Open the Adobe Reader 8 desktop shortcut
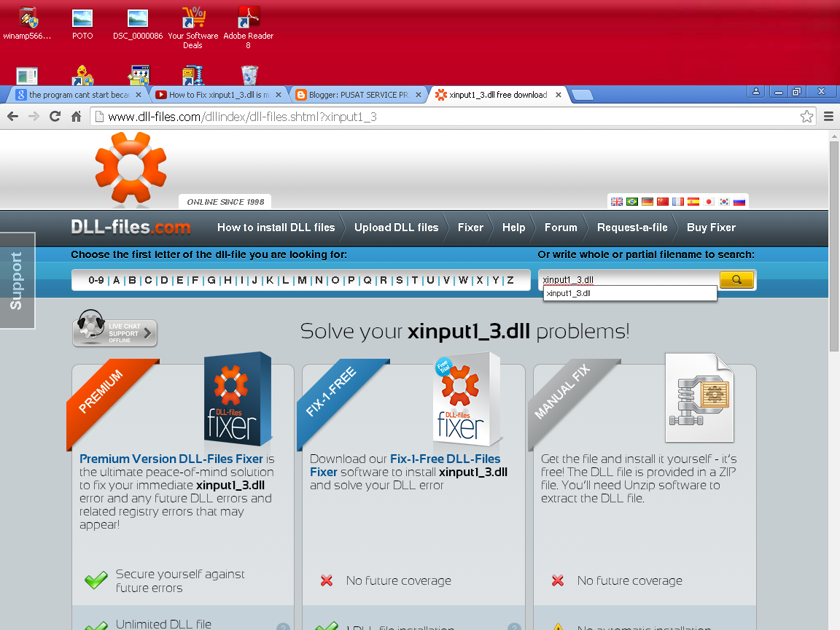This screenshot has width=840, height=630. [x=248, y=28]
